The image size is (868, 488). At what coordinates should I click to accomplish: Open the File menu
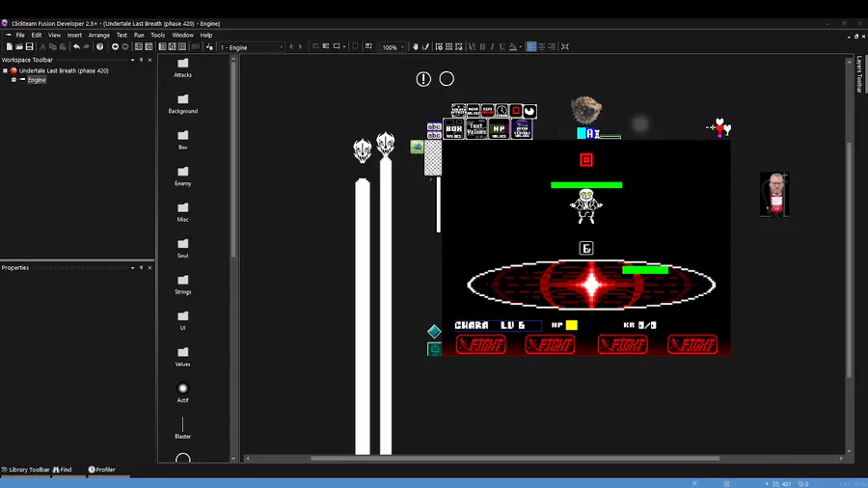tap(20, 35)
